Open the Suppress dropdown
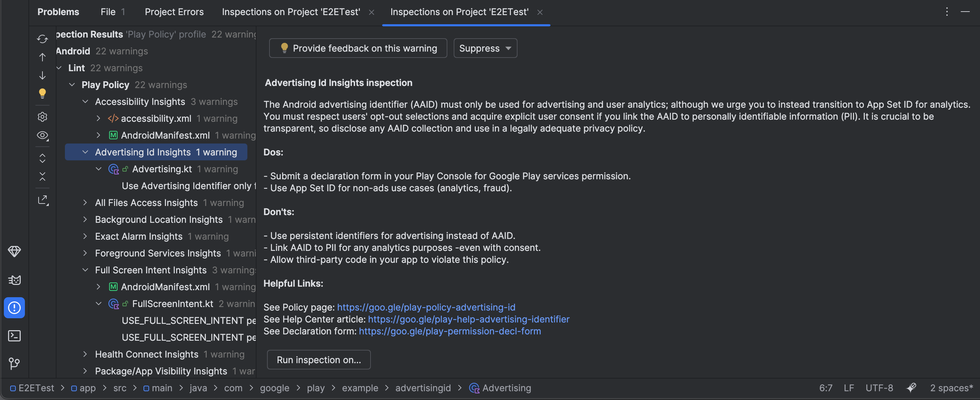 [485, 48]
